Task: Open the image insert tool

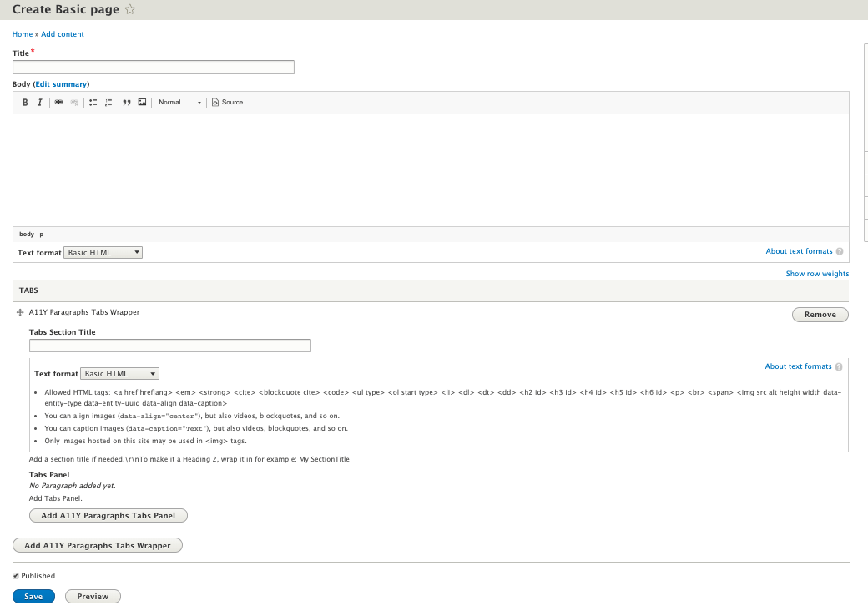Action: (142, 102)
